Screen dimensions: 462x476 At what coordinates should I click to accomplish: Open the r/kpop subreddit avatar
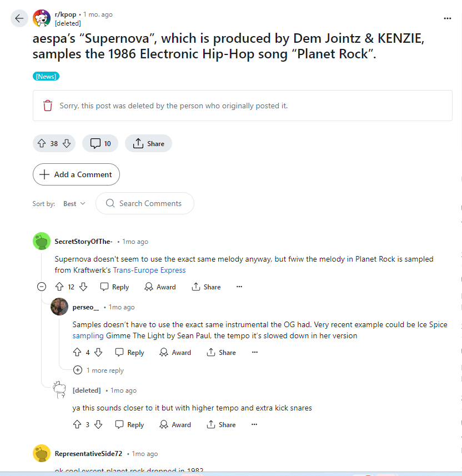pyautogui.click(x=41, y=18)
